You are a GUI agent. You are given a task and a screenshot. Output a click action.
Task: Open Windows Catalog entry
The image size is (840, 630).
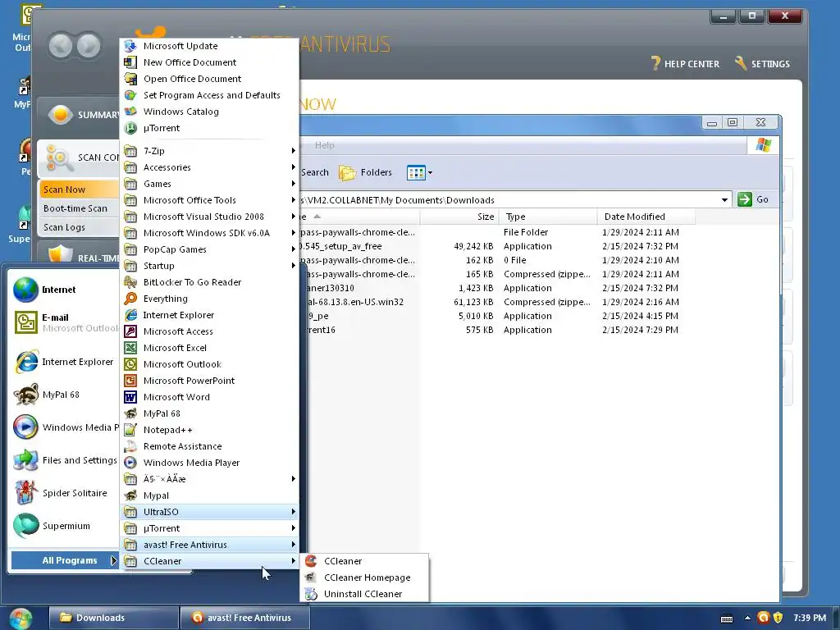point(209,112)
